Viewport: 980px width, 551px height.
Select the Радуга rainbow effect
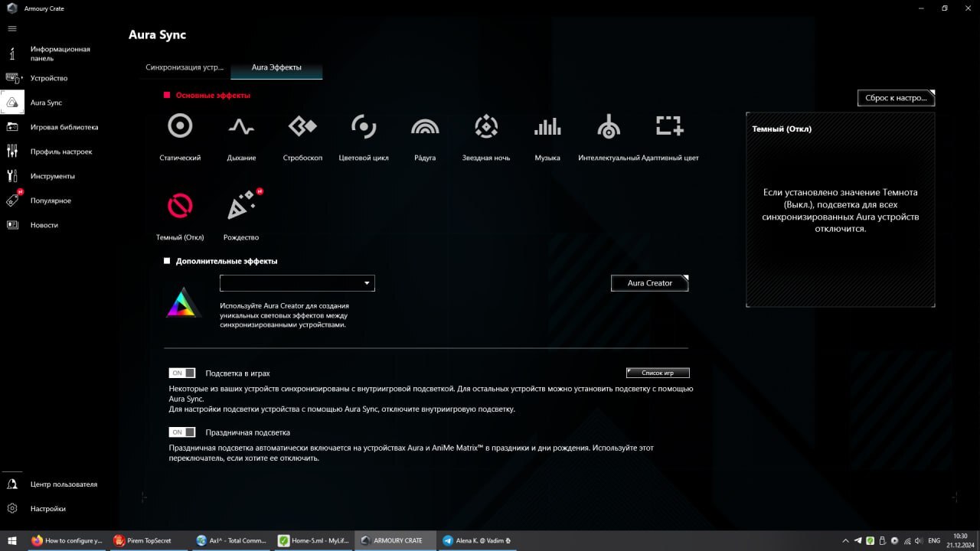click(x=425, y=126)
